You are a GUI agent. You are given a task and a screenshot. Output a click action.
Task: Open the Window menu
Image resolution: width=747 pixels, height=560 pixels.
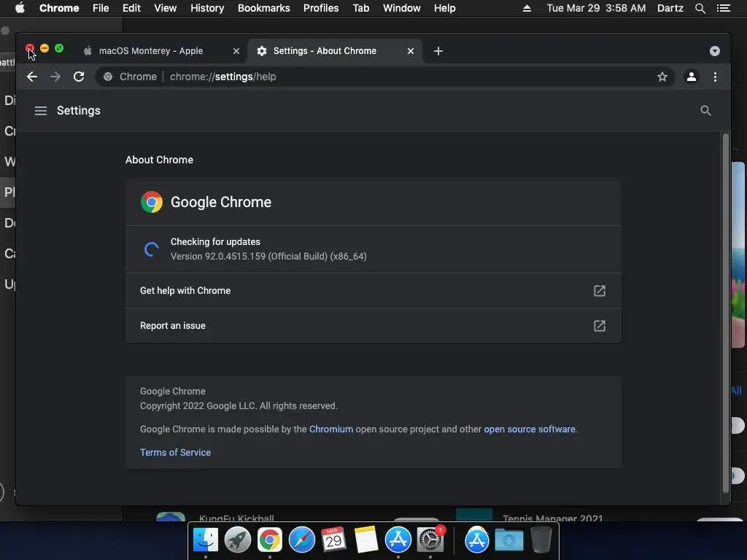[x=402, y=8]
